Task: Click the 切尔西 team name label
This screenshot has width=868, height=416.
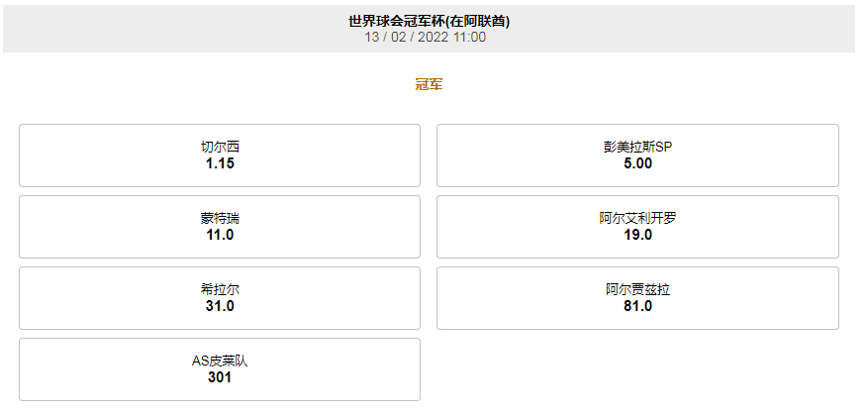Action: click(220, 147)
